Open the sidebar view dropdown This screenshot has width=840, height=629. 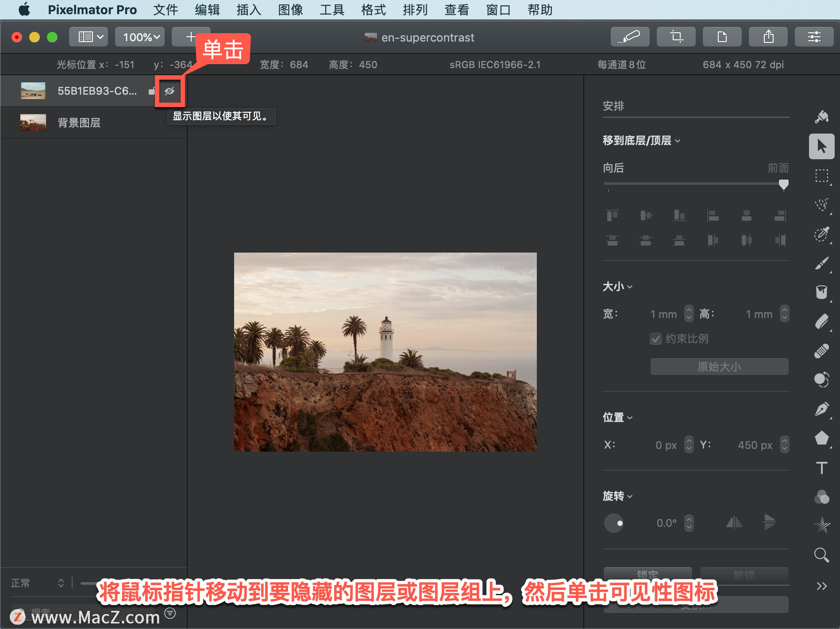point(89,37)
